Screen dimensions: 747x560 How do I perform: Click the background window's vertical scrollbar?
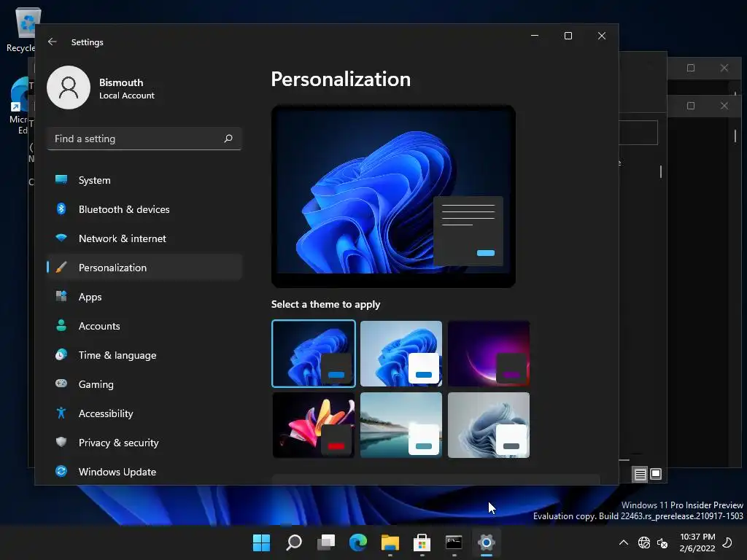coord(661,171)
